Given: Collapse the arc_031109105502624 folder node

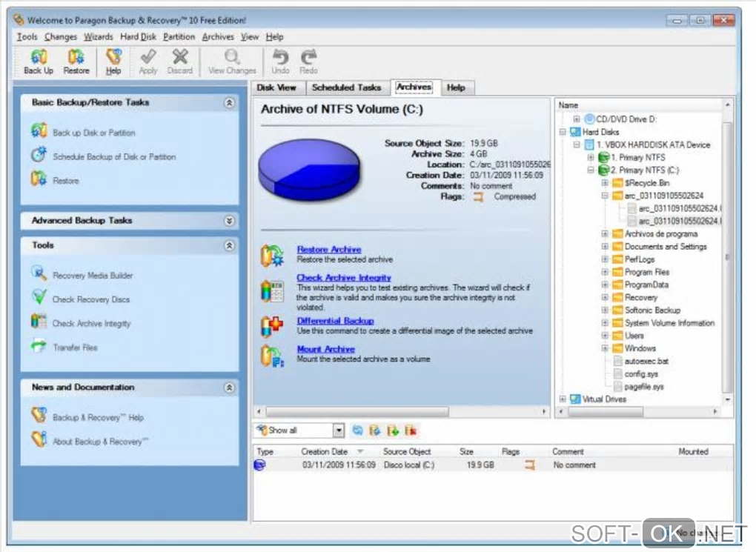Looking at the screenshot, I should (605, 196).
